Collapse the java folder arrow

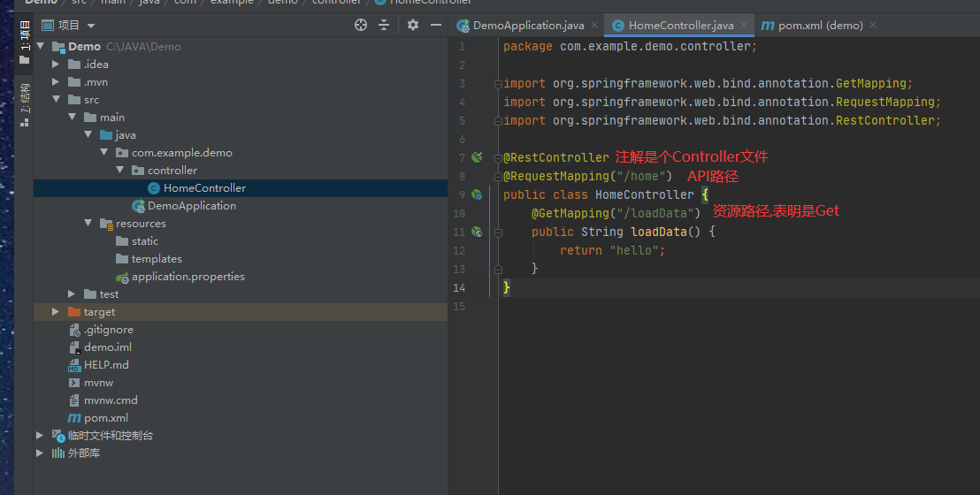[x=88, y=134]
